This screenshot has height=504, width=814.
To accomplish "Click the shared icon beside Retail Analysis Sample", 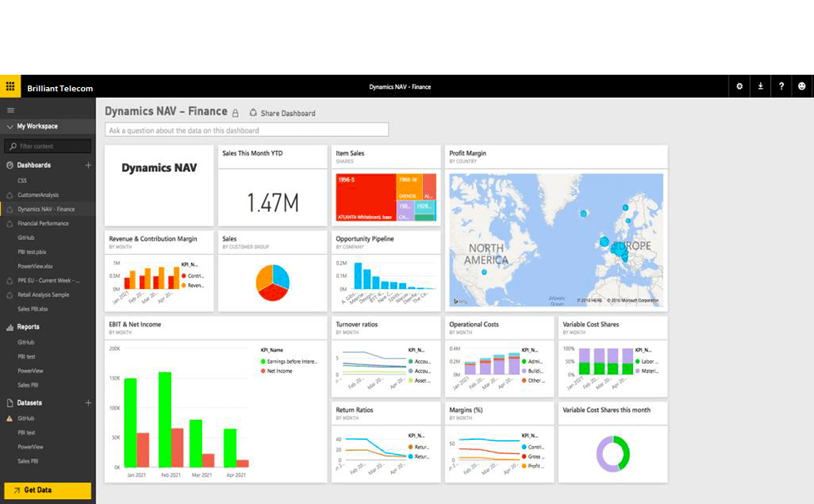I will [x=9, y=295].
